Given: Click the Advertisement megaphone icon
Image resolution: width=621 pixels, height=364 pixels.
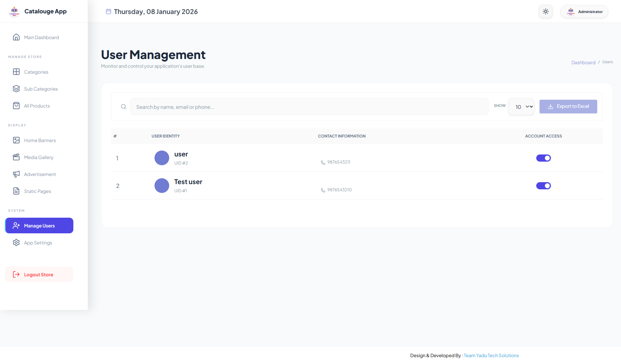Looking at the screenshot, I should [16, 174].
